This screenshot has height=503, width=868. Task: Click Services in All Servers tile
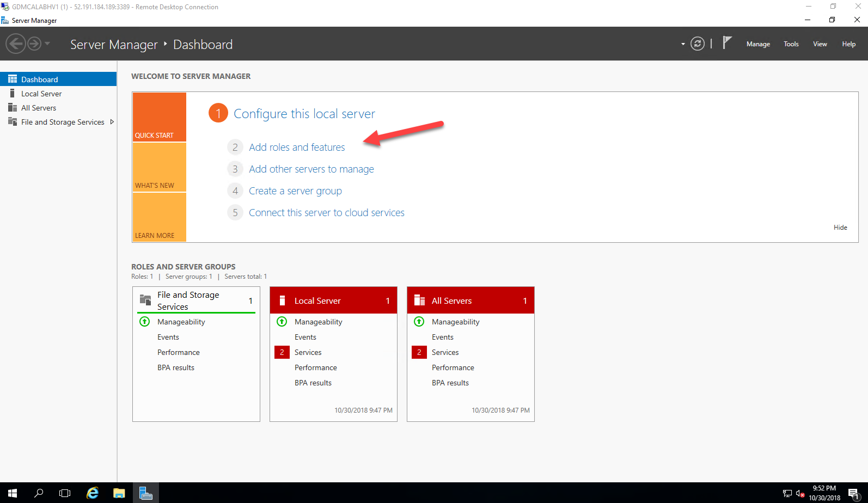tap(445, 352)
